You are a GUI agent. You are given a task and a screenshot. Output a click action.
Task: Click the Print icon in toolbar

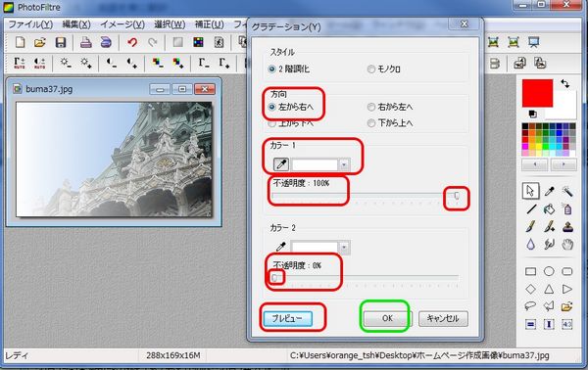[x=86, y=42]
